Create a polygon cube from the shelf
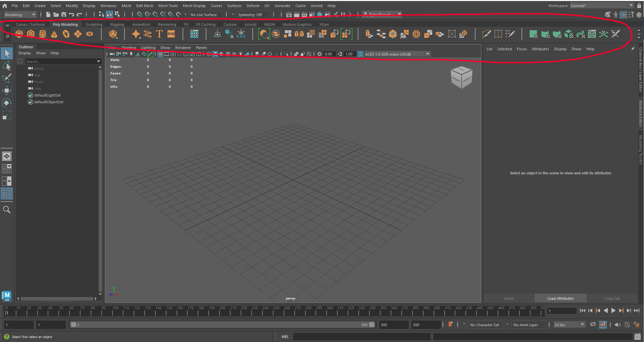The width and height of the screenshot is (644, 342). tap(31, 34)
